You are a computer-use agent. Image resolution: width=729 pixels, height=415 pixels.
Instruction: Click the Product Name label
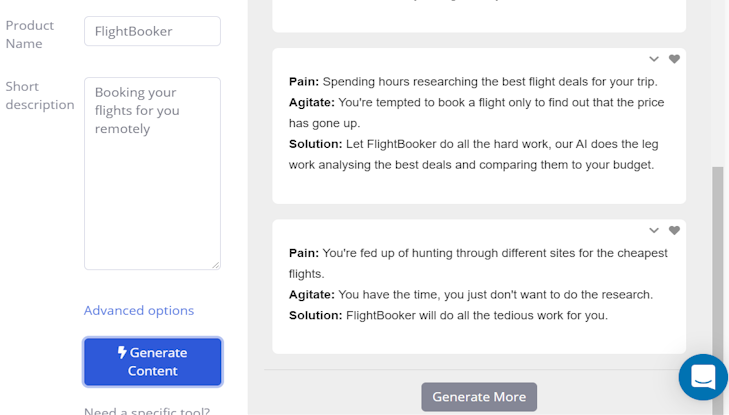tap(30, 34)
